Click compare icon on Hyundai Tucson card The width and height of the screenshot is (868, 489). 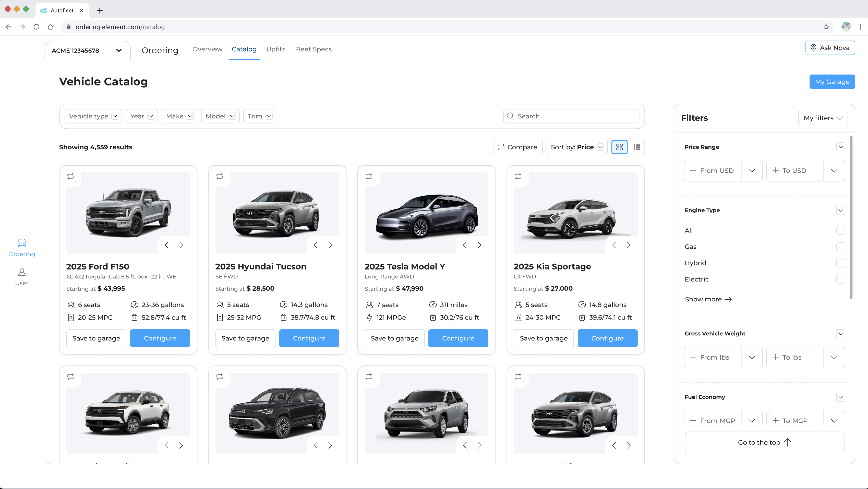(x=220, y=176)
